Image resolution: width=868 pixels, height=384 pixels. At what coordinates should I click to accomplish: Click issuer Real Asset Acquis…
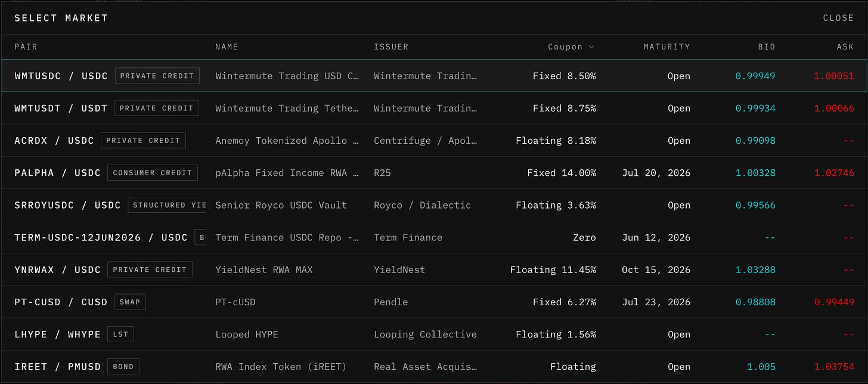click(426, 367)
